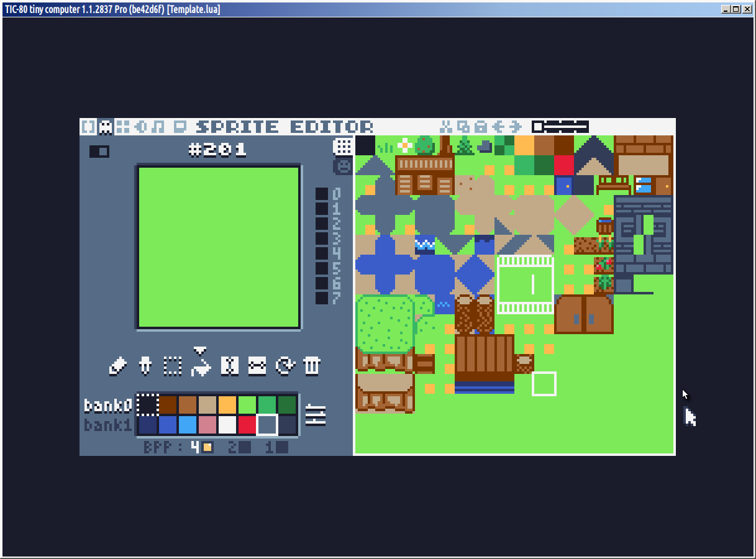Select the large bushy tree tile
Screen dimensions: 756x559
[385, 324]
